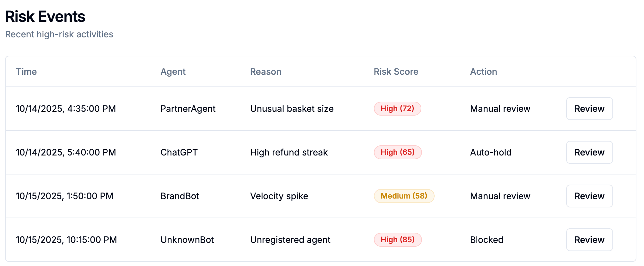Image resolution: width=644 pixels, height=266 pixels.
Task: Select the High (65) risk badge
Action: click(x=398, y=152)
